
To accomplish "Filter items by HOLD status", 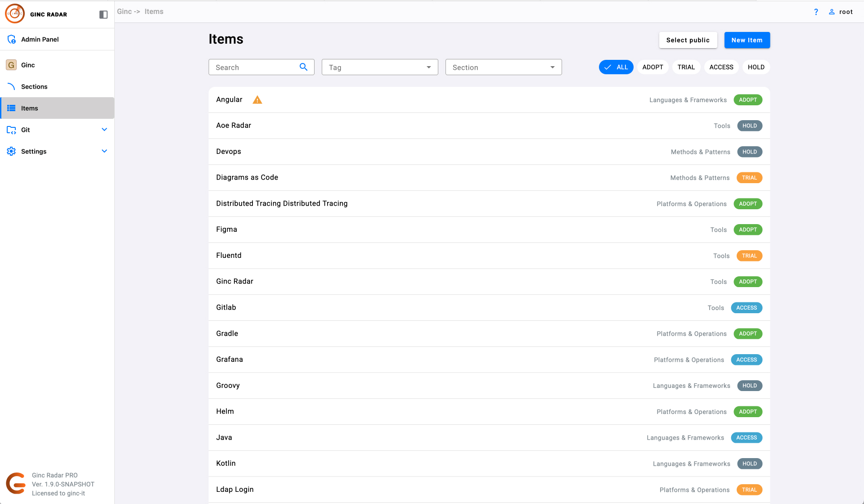I will click(756, 67).
